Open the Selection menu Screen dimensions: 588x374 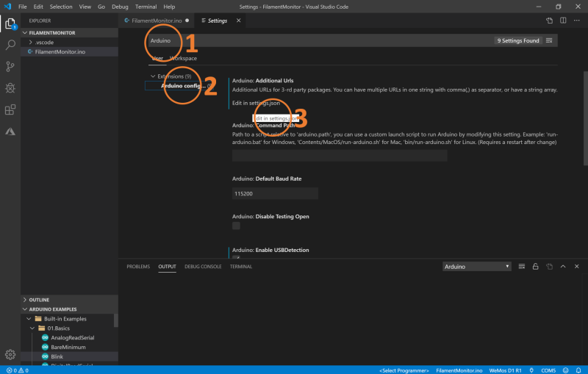coord(61,7)
